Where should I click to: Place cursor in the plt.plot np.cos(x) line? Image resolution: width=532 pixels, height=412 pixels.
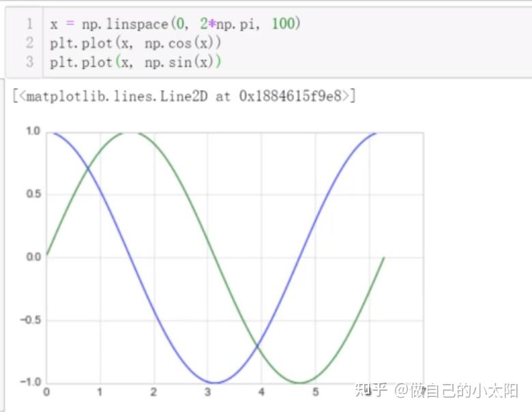click(x=135, y=43)
